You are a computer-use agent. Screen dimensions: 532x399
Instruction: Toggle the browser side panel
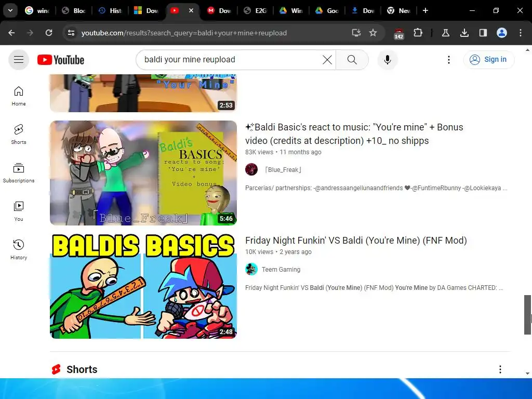pos(483,33)
